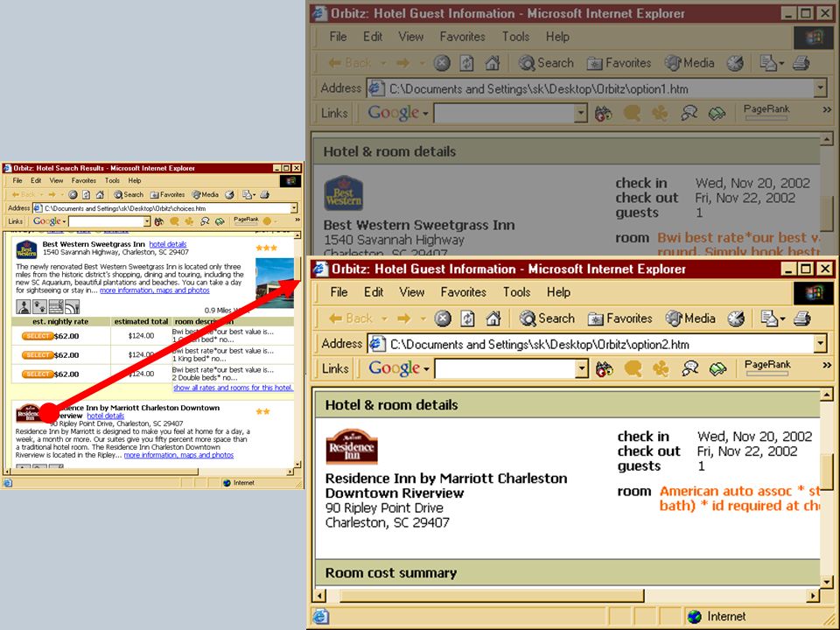Click SELECT button for 2 Double beds rate
The width and height of the screenshot is (840, 630).
coord(38,374)
